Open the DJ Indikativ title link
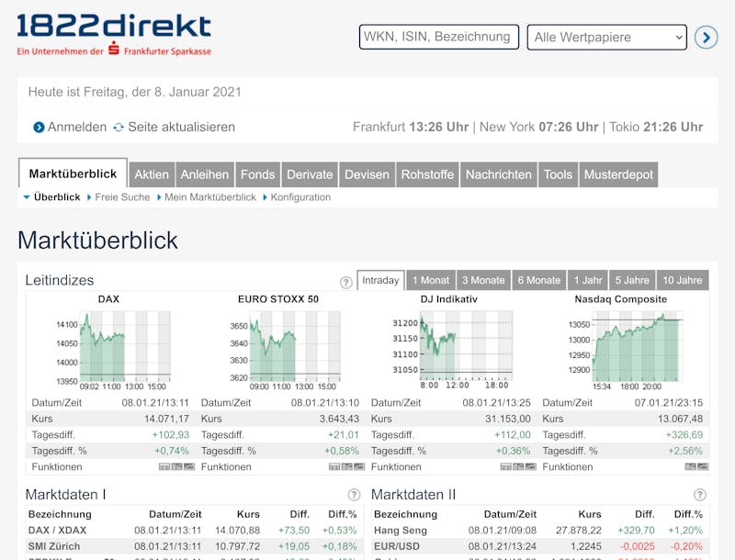The height and width of the screenshot is (560, 735). 448,299
